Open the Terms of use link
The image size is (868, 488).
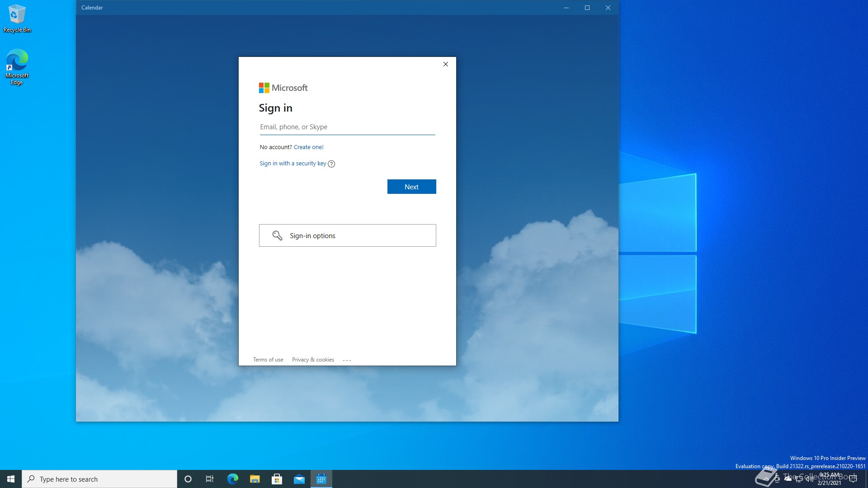[x=268, y=360]
